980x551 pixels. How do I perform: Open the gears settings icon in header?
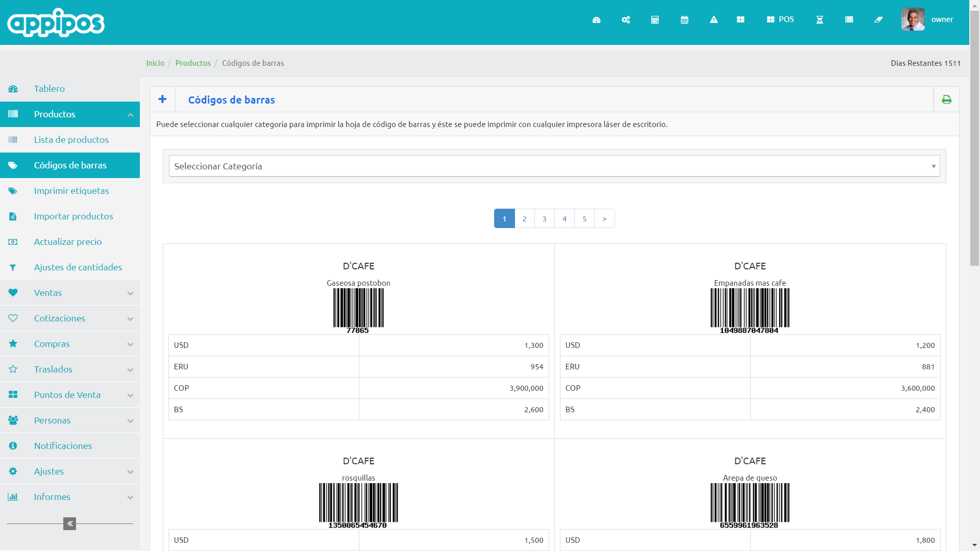coord(626,20)
